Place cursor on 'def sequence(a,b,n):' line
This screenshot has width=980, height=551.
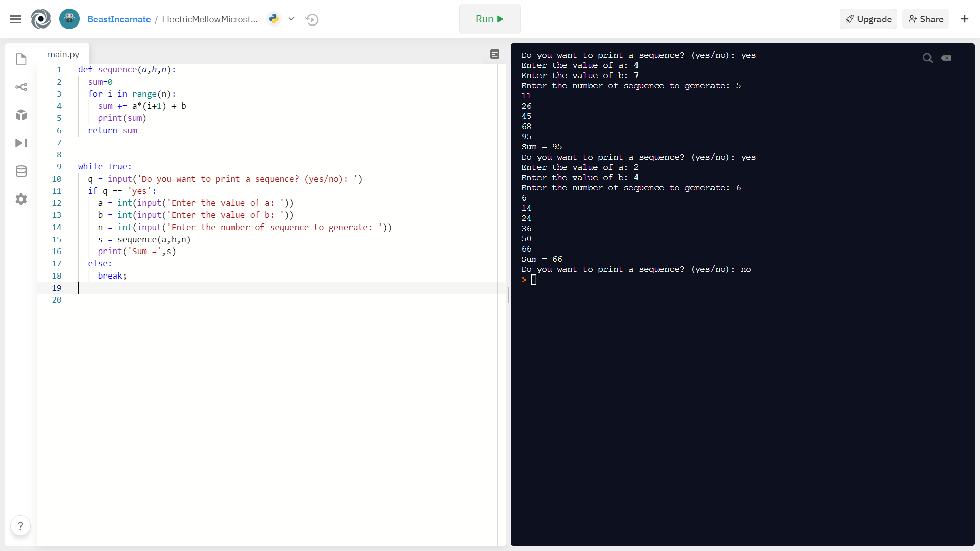[127, 70]
